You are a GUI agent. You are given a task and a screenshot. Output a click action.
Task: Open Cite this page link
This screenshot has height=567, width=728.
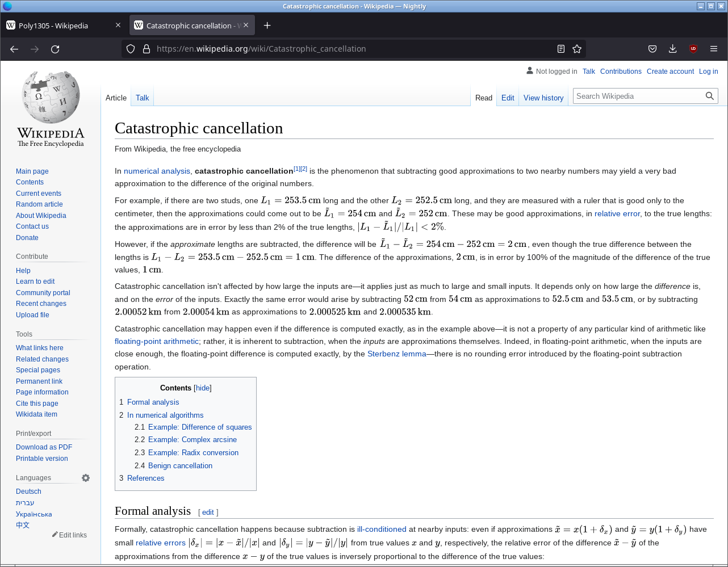(37, 404)
